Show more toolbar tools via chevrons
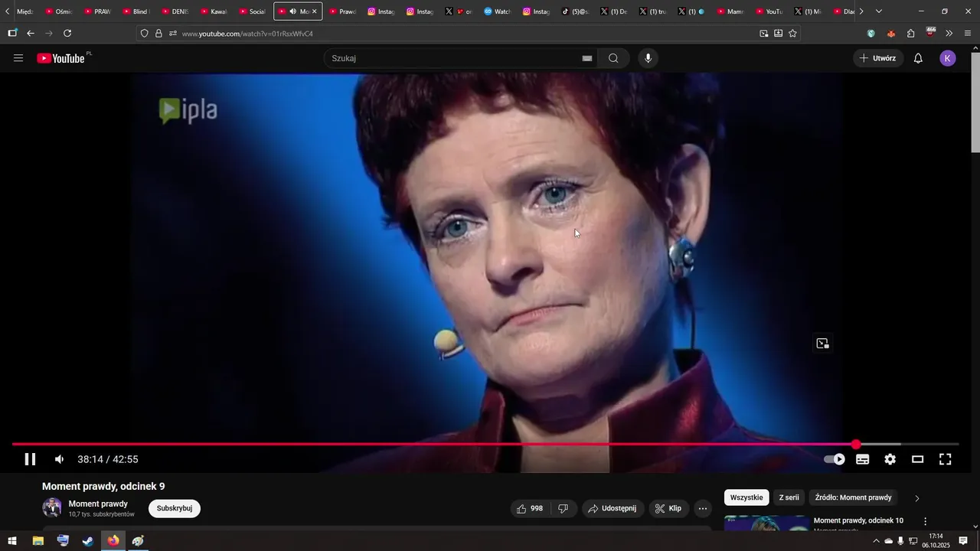 coord(949,34)
